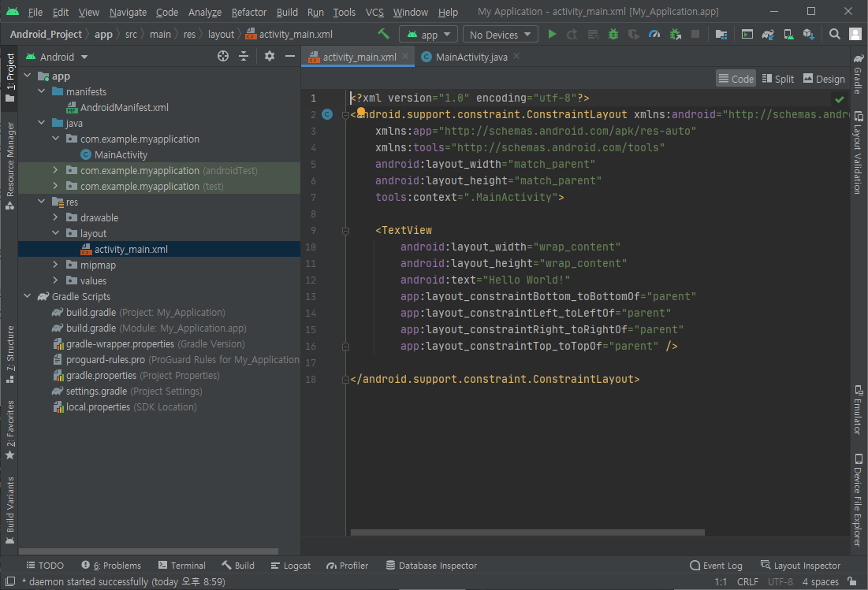Open the 6: Problems tool window
Screen dimensions: 868x590
[x=111, y=565]
